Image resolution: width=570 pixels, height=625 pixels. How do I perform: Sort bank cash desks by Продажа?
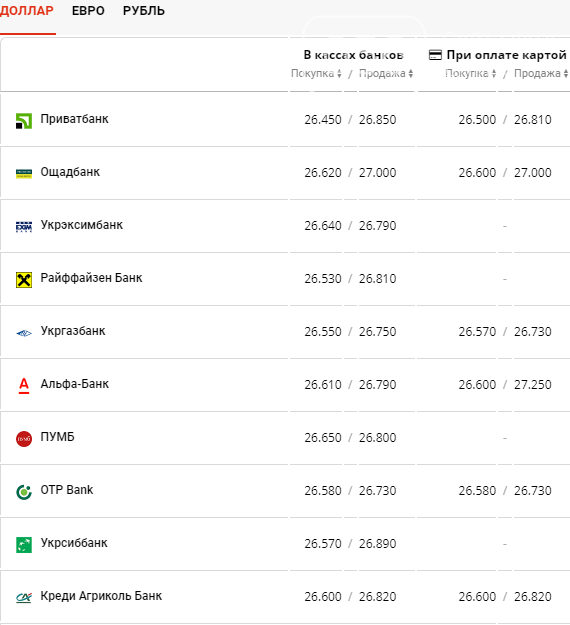tap(386, 73)
